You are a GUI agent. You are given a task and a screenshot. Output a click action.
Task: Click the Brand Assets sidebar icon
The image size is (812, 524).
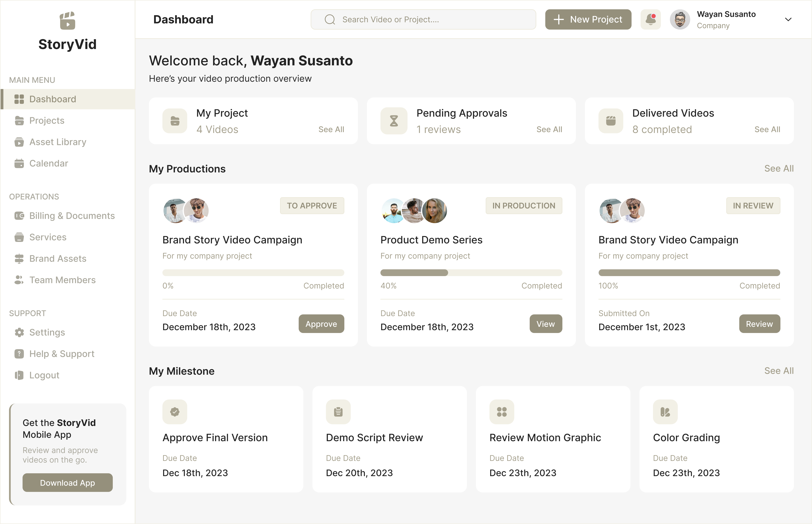(19, 258)
